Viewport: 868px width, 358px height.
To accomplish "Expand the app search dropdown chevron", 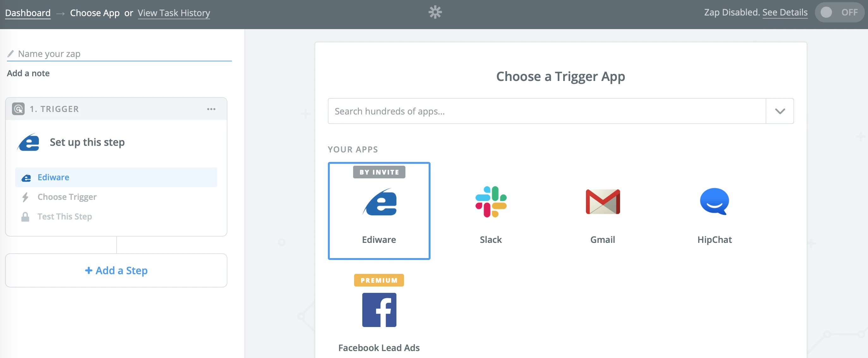I will (780, 111).
